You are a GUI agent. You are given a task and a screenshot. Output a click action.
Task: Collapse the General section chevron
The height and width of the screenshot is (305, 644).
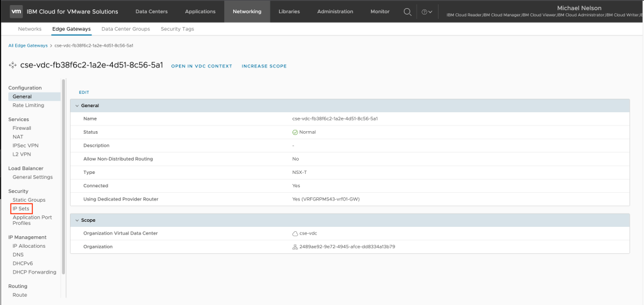[77, 106]
